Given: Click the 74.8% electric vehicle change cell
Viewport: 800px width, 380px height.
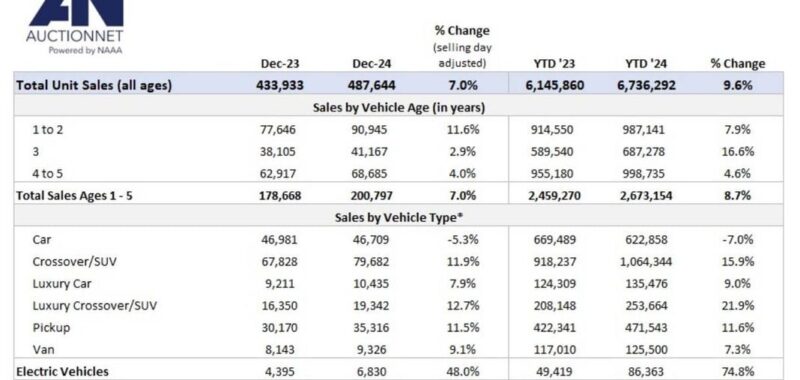Looking at the screenshot, I should [738, 371].
